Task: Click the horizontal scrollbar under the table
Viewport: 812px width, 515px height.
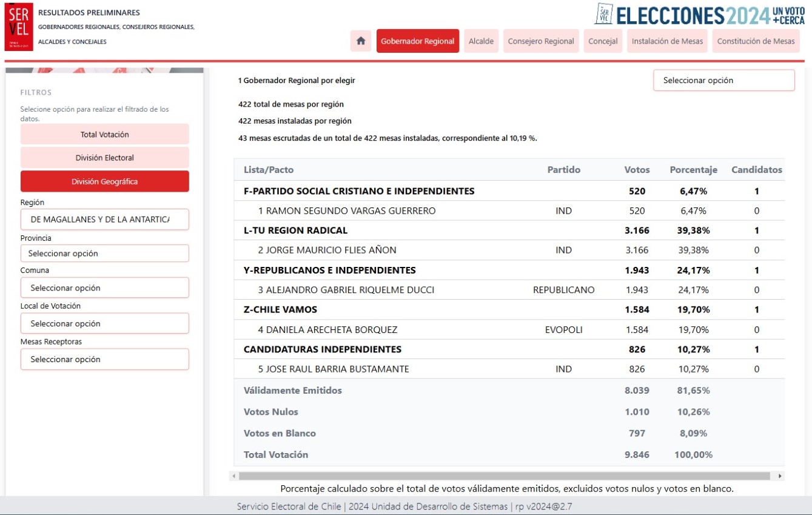Action: [504, 476]
